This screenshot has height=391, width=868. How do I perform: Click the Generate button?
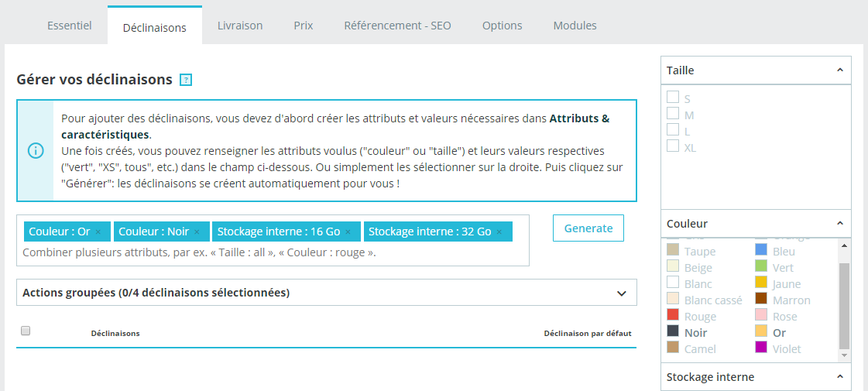pos(588,228)
